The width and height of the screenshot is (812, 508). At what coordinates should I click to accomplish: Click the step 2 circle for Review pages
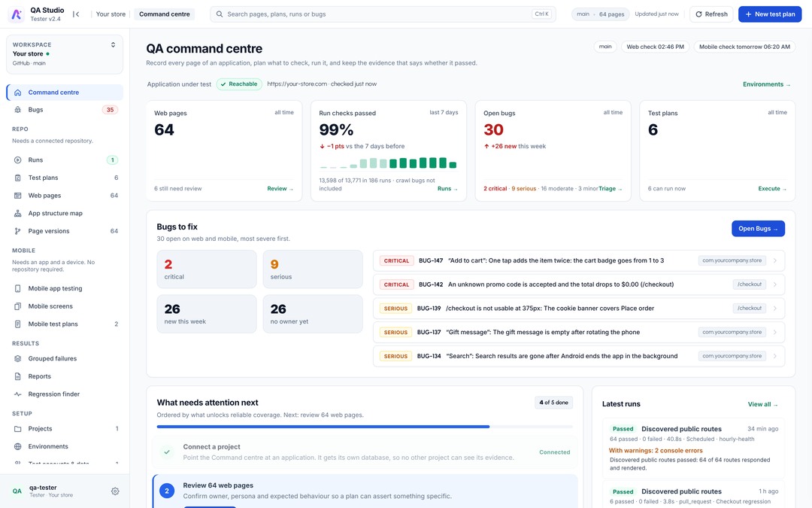167,491
